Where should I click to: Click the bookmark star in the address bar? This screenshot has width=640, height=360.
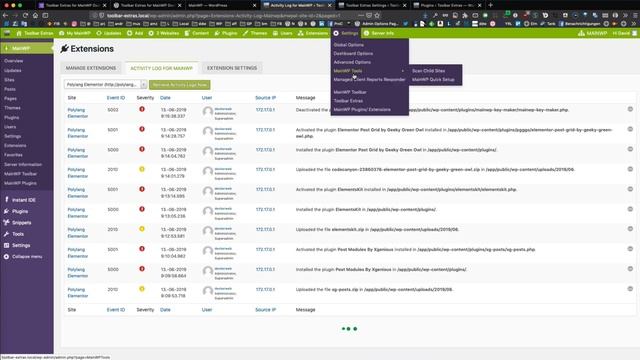[377, 15]
